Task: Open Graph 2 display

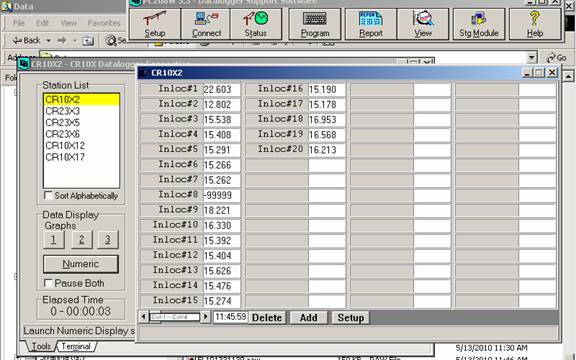Action: coord(81,240)
